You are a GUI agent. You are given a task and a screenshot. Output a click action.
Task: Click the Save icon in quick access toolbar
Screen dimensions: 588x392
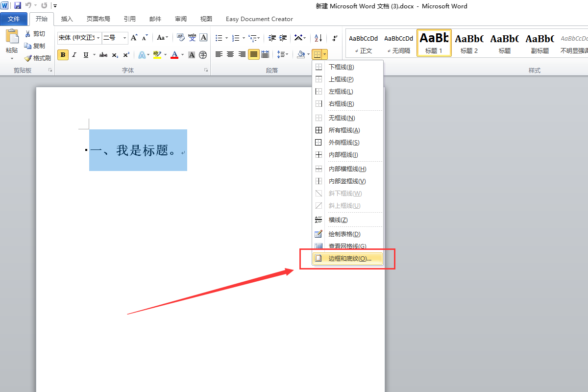(x=18, y=5)
